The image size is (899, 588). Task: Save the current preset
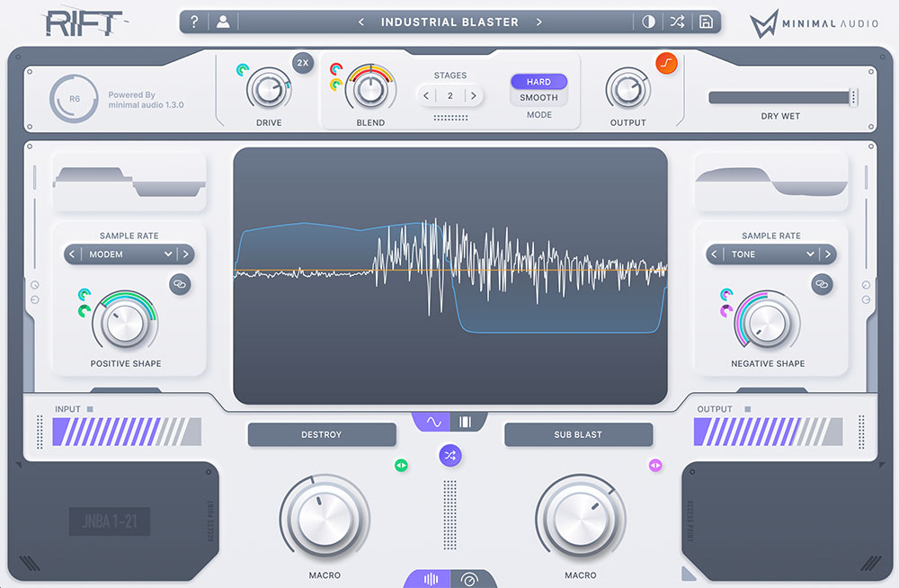tap(707, 21)
